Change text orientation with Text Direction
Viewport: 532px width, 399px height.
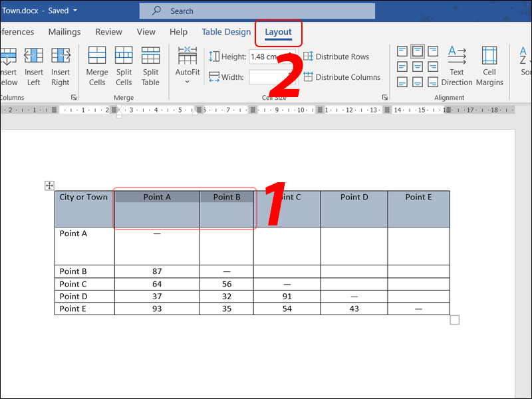point(457,65)
